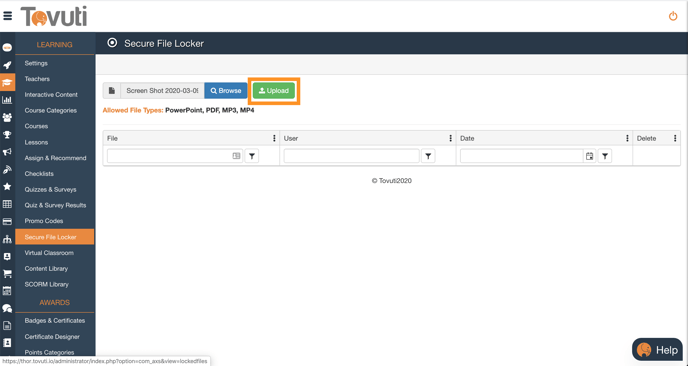Open the address book sidebar icon
Viewport: 688px width, 366px height.
tap(7, 342)
